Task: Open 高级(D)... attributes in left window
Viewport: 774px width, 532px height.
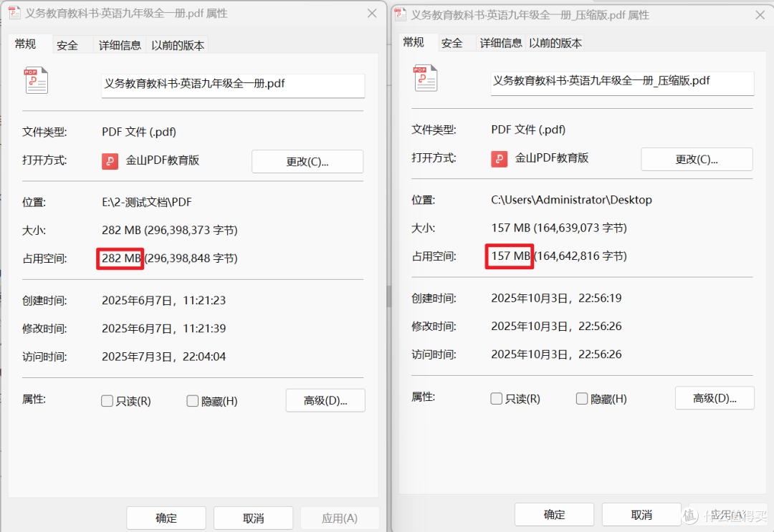Action: click(x=325, y=400)
